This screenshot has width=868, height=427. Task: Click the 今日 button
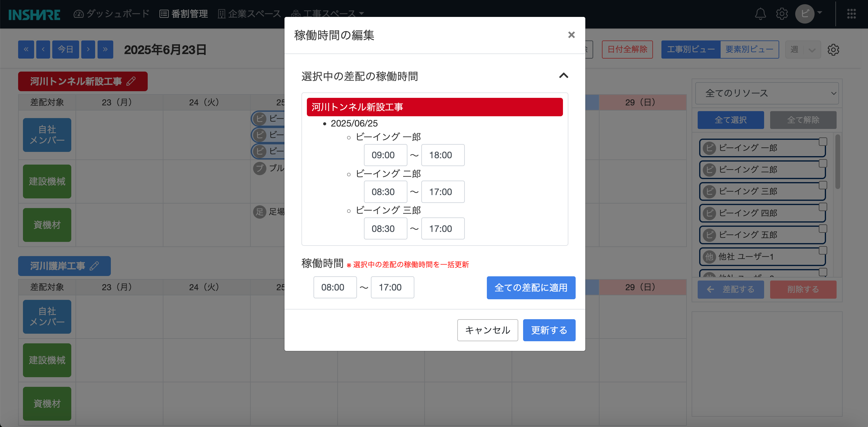(x=65, y=50)
